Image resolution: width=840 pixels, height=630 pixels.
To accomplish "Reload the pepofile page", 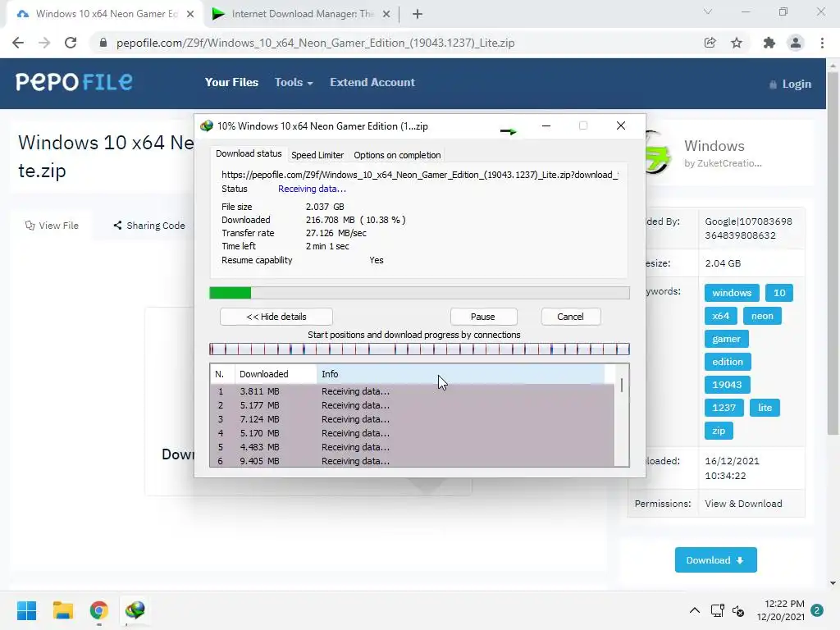I will 71,43.
